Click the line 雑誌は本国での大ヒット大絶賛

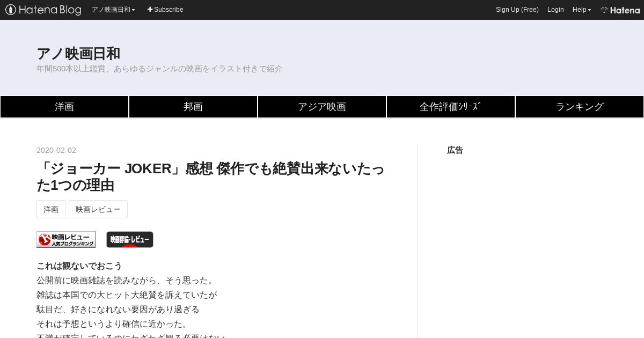pos(127,295)
